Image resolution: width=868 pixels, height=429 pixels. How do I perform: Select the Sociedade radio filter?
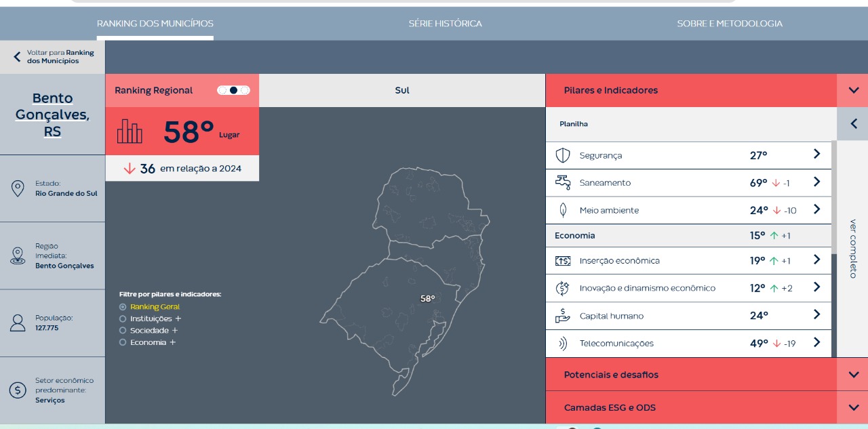pyautogui.click(x=123, y=331)
